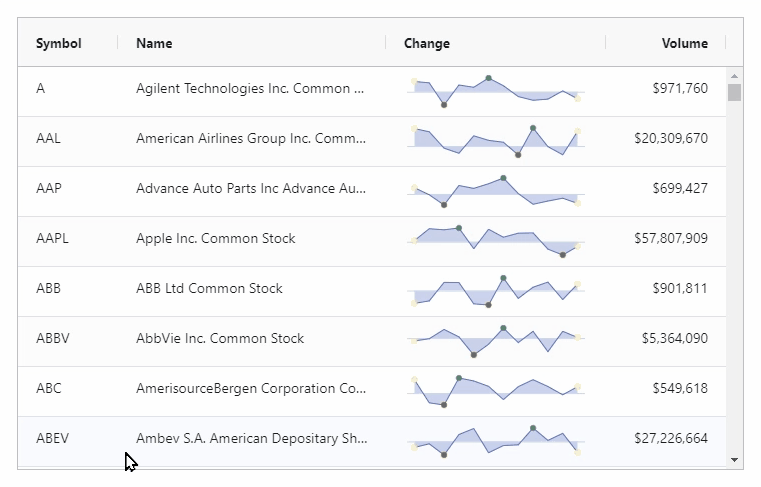Select the ABC symbol cell
Image resolution: width=761 pixels, height=487 pixels.
48,389
